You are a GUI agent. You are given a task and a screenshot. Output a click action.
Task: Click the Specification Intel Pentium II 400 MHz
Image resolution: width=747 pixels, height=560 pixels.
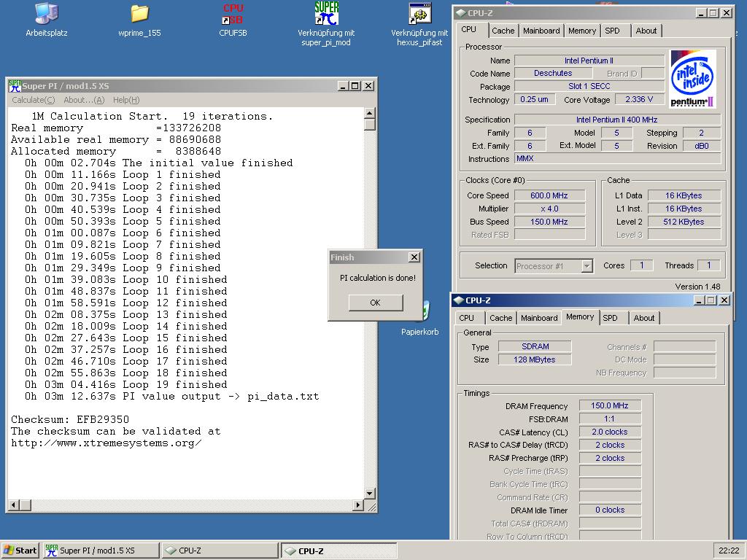pyautogui.click(x=617, y=120)
